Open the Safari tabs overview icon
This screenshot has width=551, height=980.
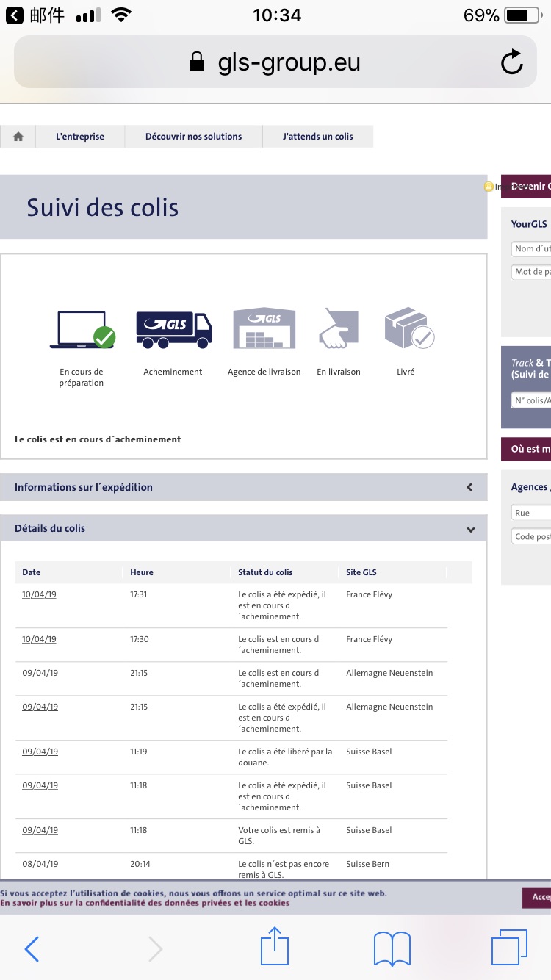pos(509,947)
